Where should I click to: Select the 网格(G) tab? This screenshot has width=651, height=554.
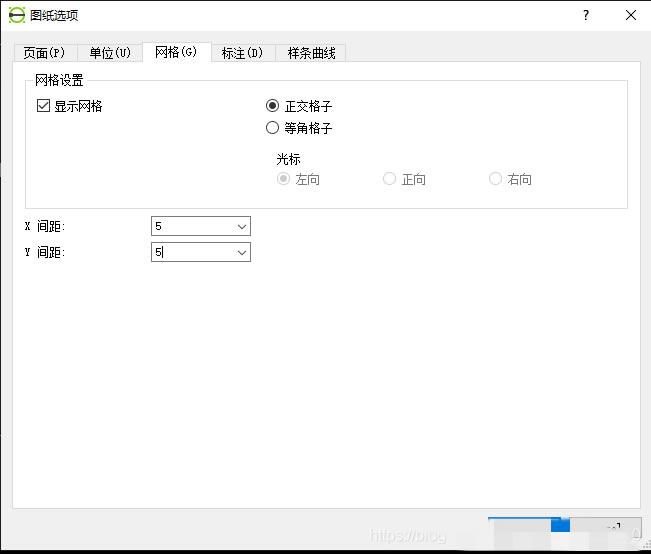(176, 52)
